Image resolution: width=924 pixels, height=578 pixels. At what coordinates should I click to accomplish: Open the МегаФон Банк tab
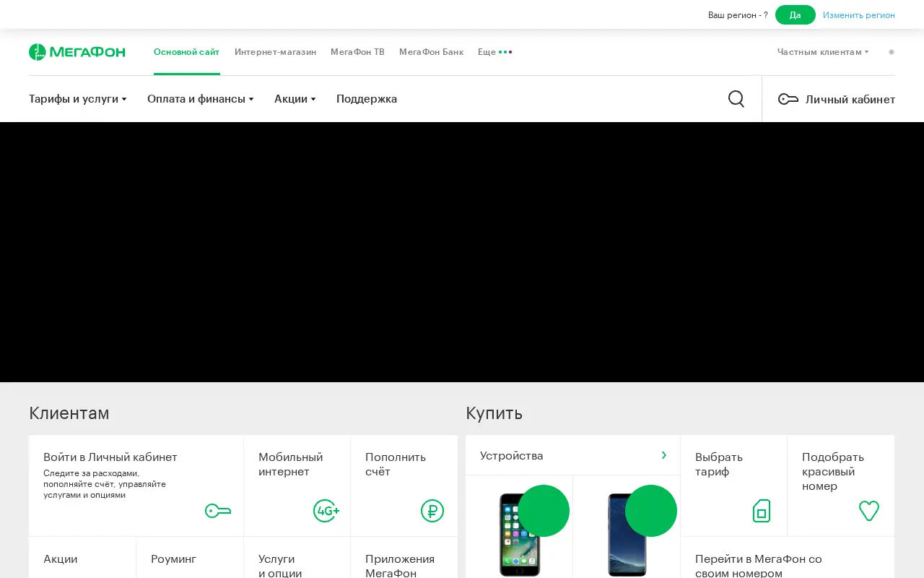tap(432, 52)
